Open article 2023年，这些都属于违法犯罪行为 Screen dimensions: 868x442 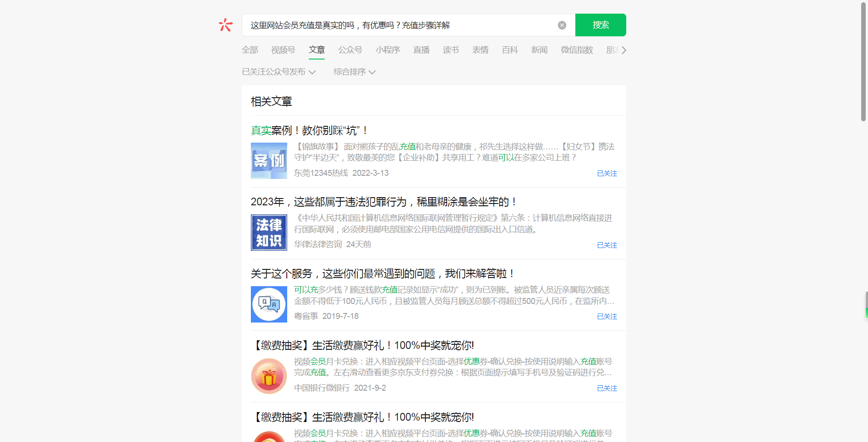[384, 202]
